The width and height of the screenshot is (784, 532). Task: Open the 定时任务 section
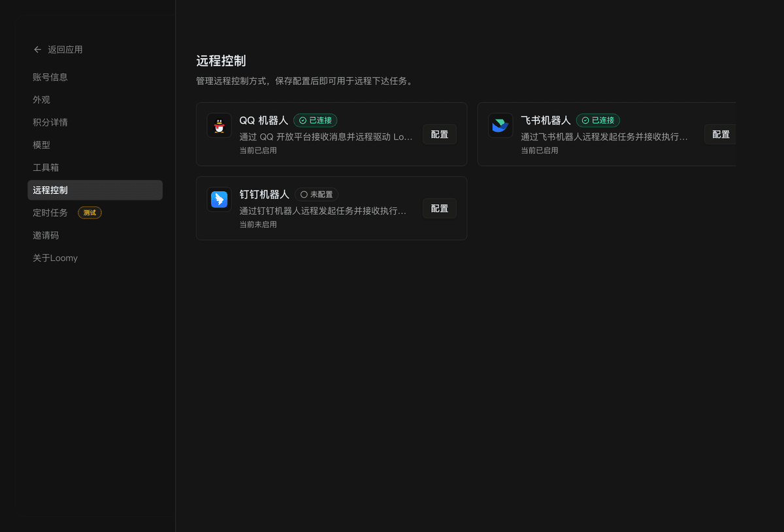50,212
